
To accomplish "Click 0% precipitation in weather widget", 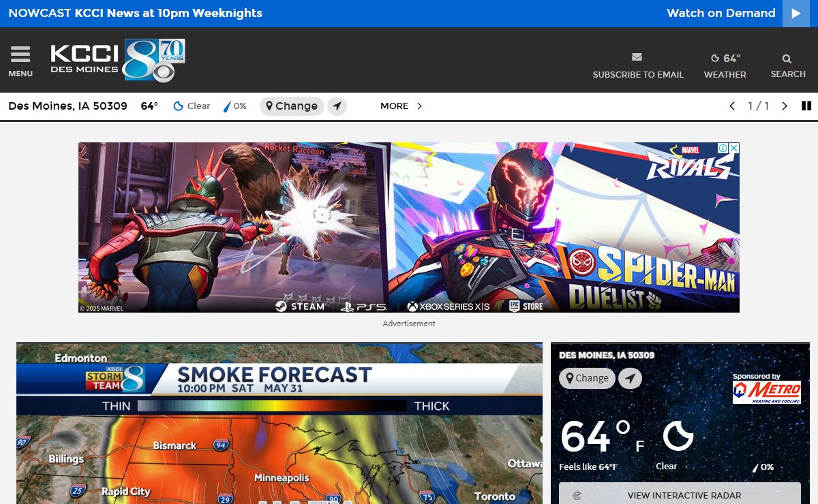I will click(763, 467).
